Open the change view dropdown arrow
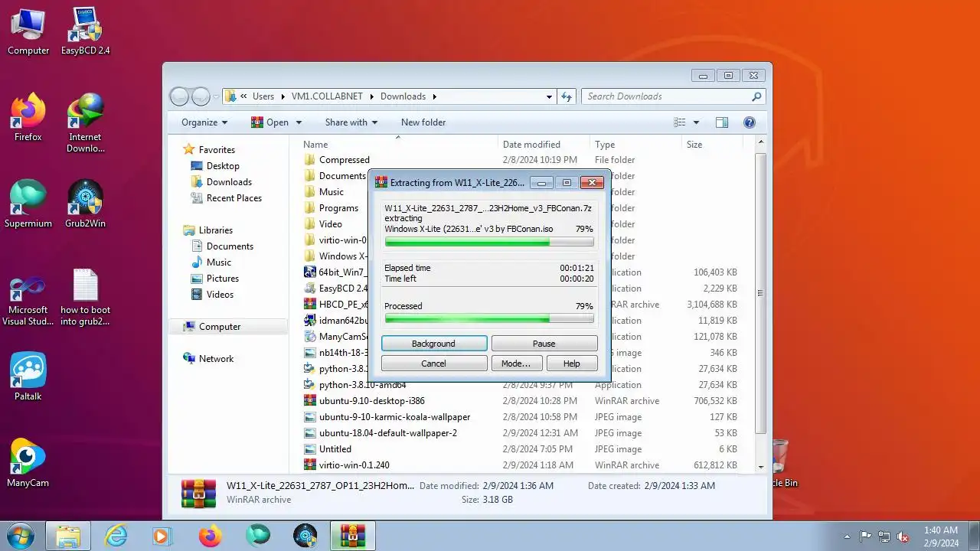 click(696, 122)
